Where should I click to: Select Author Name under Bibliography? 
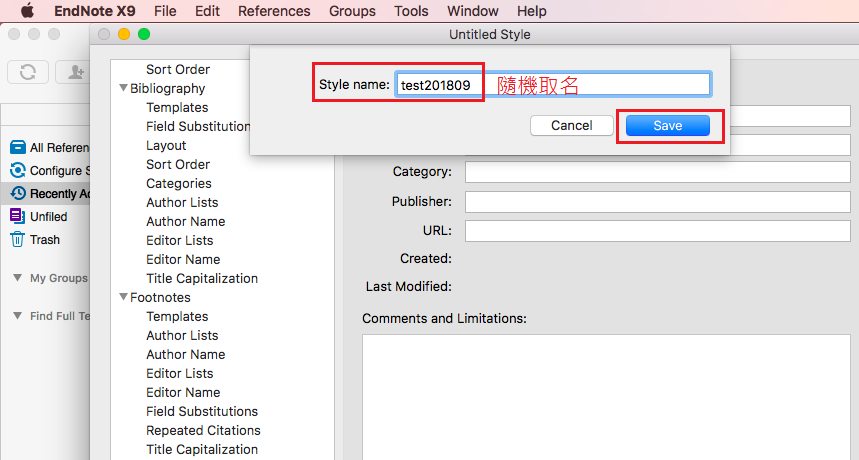pos(186,221)
